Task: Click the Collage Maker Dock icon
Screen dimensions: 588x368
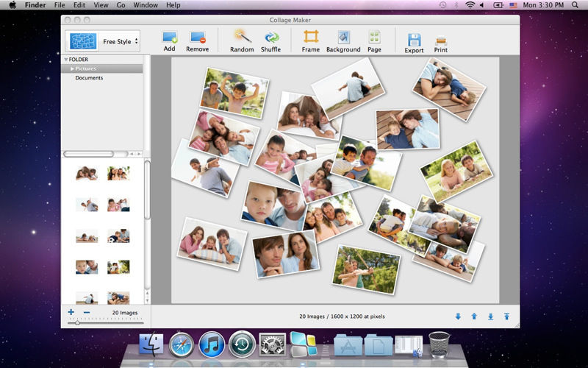Action: [303, 344]
